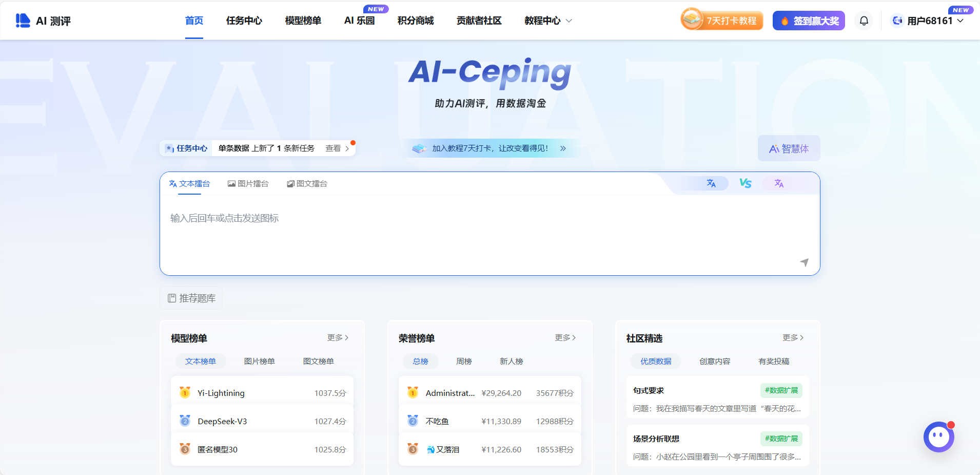Expand 更多 in 模型榜单 panel
980x475 pixels.
tap(338, 337)
